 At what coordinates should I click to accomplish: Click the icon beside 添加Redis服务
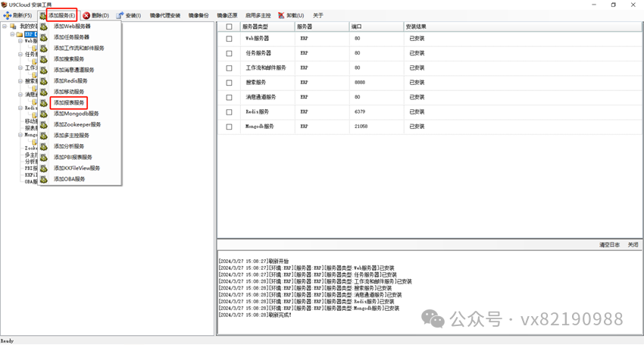pyautogui.click(x=45, y=80)
